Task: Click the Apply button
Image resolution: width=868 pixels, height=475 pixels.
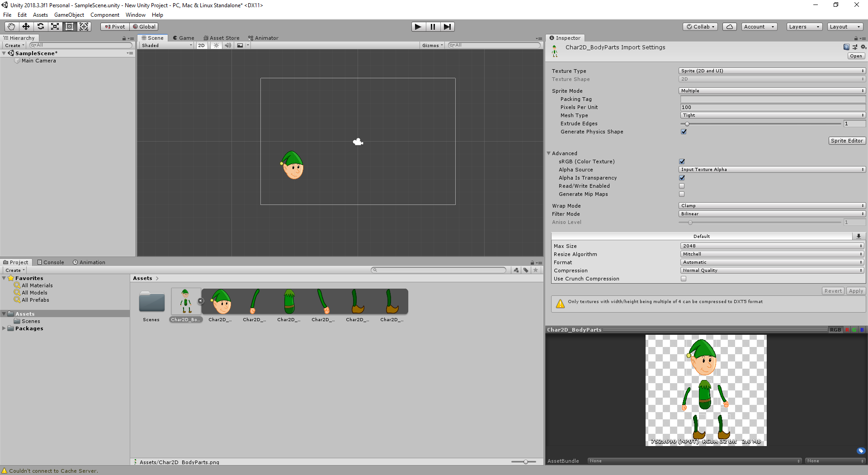Action: click(855, 291)
